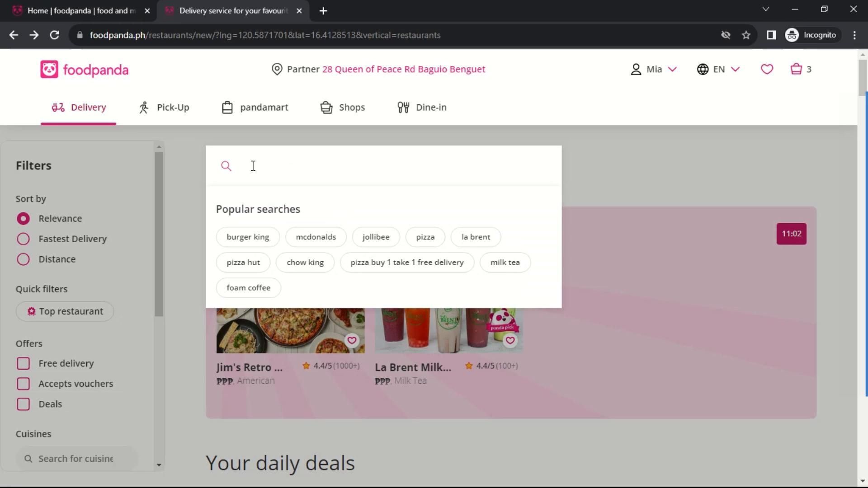Switch to the Pick-Up tab

164,108
